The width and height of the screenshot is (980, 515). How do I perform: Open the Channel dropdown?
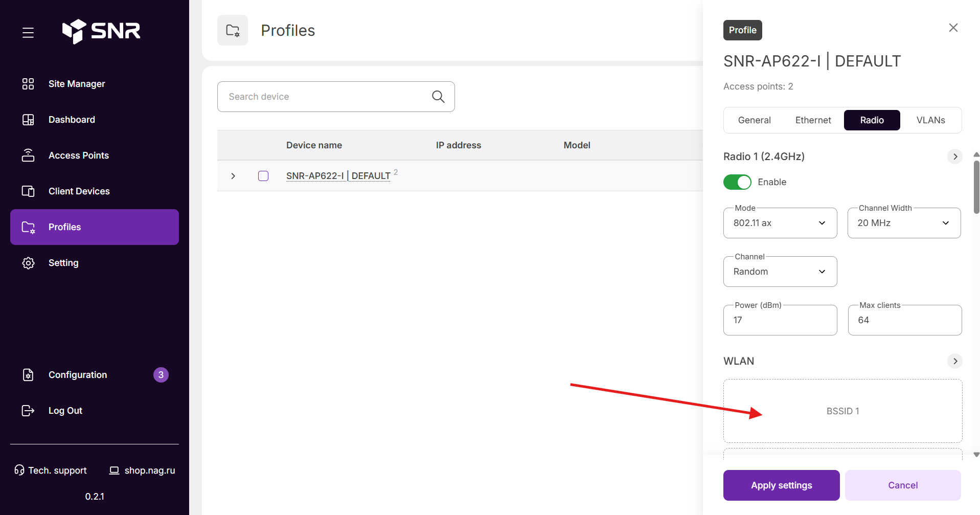pos(780,272)
